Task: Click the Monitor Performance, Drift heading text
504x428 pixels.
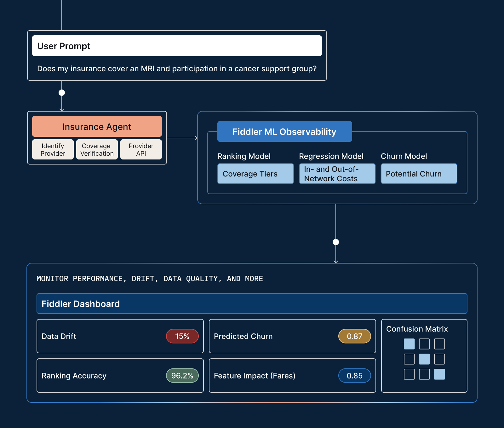Action: click(x=150, y=279)
